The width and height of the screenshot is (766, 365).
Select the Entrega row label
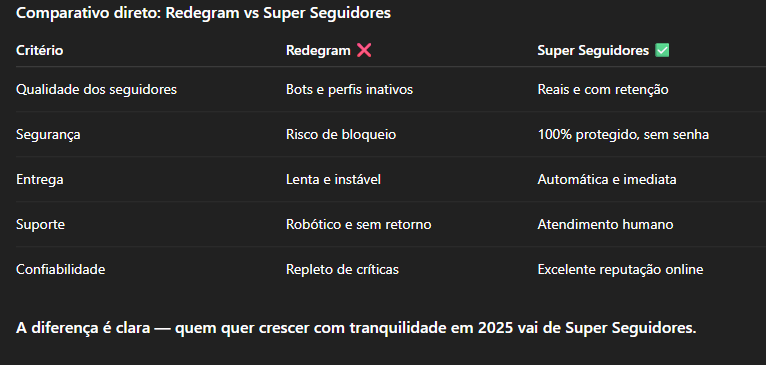pyautogui.click(x=40, y=180)
